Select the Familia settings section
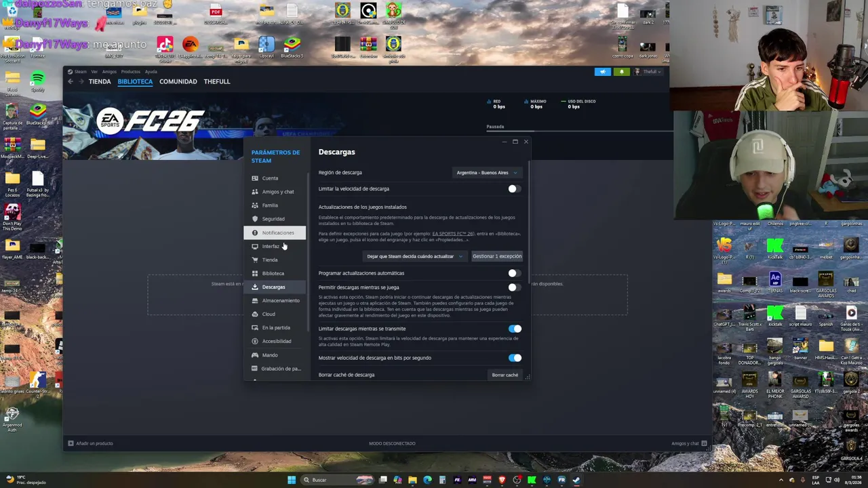The width and height of the screenshot is (868, 488). point(274,205)
